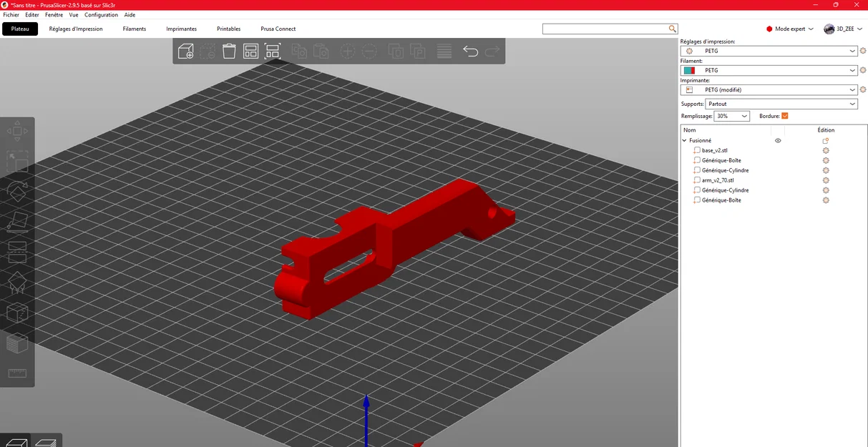The width and height of the screenshot is (868, 447).
Task: Open the Réglages d'impression PETG dropdown
Action: pos(769,51)
